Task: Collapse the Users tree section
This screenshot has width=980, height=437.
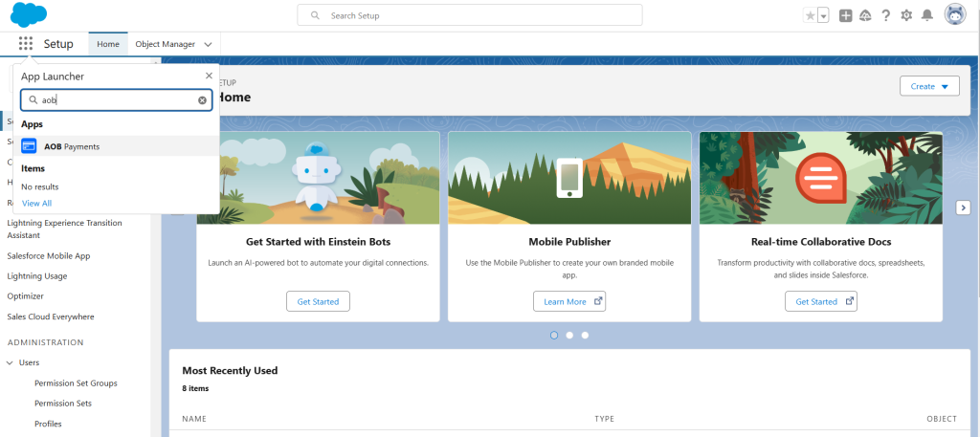Action: (10, 362)
